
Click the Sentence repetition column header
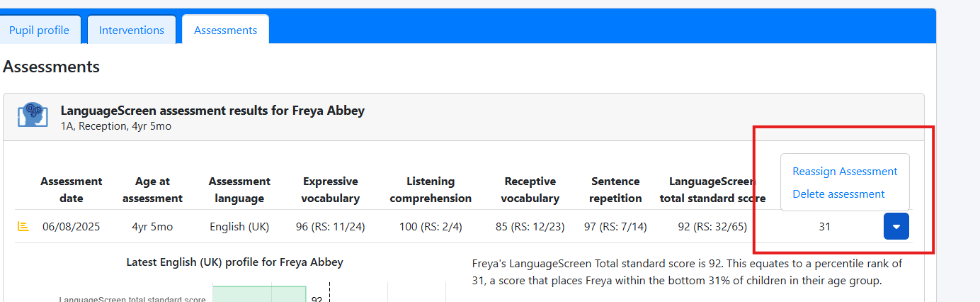[x=615, y=190]
